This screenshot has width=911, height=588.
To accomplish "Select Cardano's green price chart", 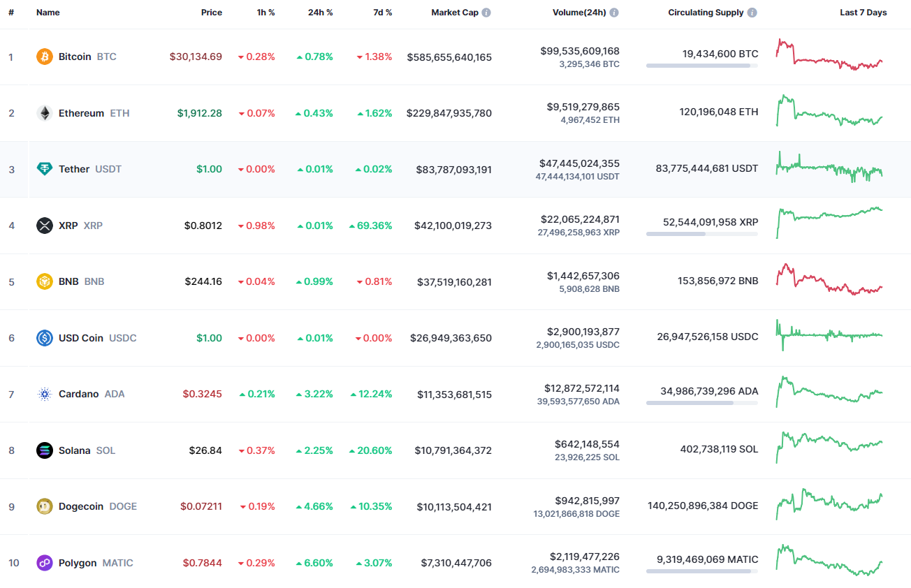I will 828,394.
